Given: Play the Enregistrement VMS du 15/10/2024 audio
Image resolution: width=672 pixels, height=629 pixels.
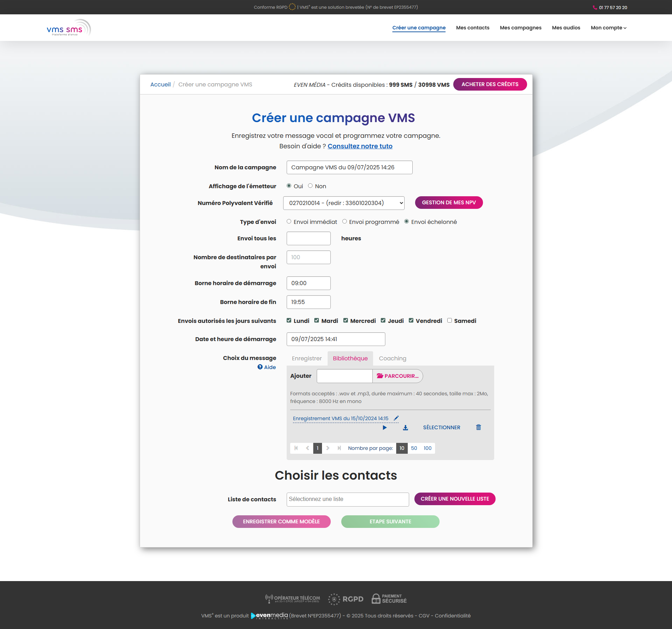Looking at the screenshot, I should [x=385, y=427].
